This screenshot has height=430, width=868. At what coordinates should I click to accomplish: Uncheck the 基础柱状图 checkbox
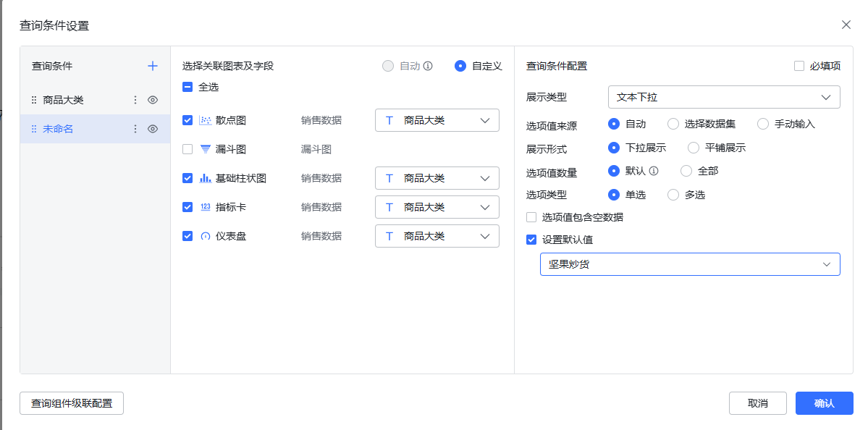pos(187,178)
